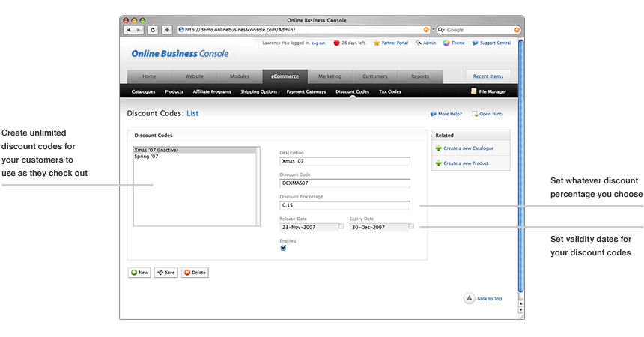This screenshot has width=644, height=337.
Task: Expand the Recent Items menu
Action: tap(487, 76)
